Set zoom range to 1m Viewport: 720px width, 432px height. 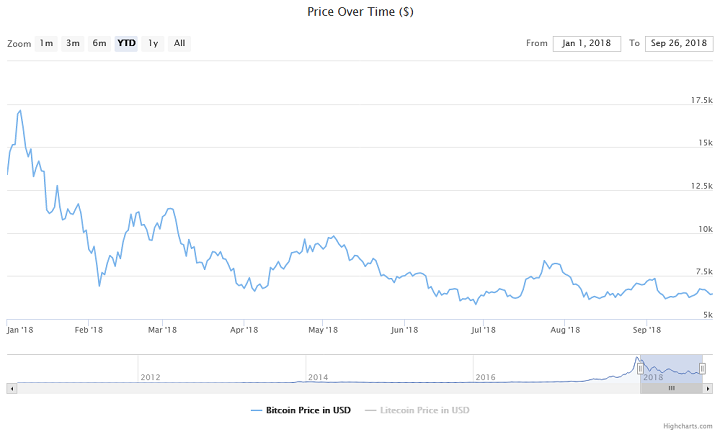coord(46,44)
